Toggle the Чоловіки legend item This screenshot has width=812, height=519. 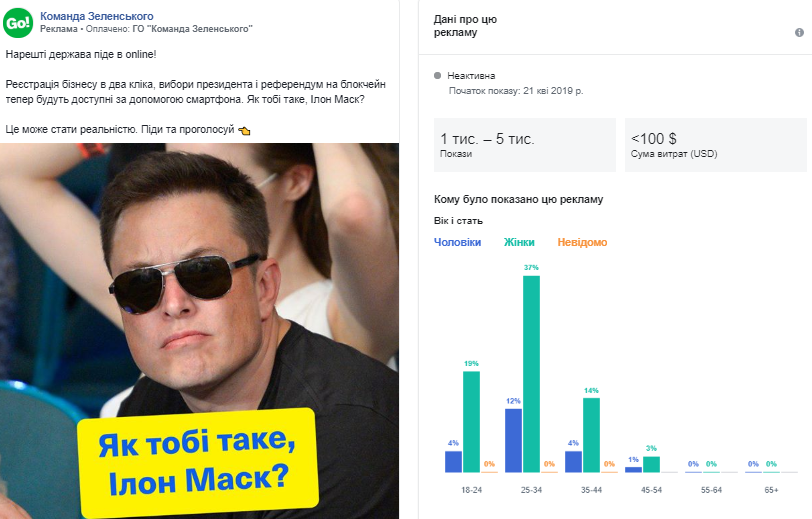pyautogui.click(x=457, y=242)
